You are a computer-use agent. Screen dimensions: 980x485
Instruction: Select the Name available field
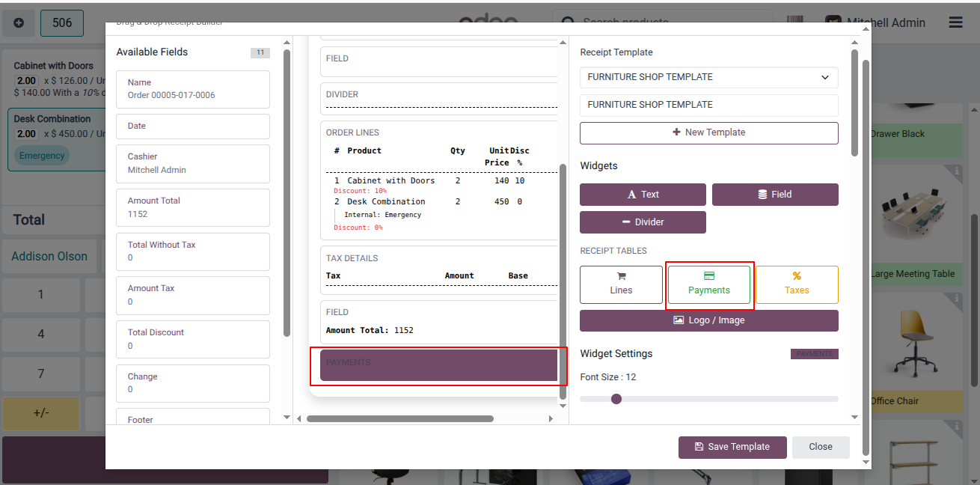pyautogui.click(x=193, y=89)
